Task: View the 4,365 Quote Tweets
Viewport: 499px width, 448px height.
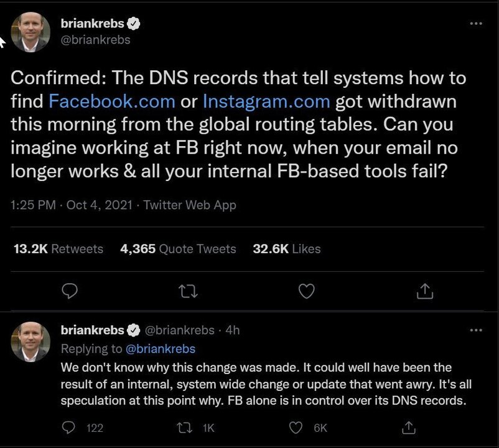Action: click(x=178, y=249)
